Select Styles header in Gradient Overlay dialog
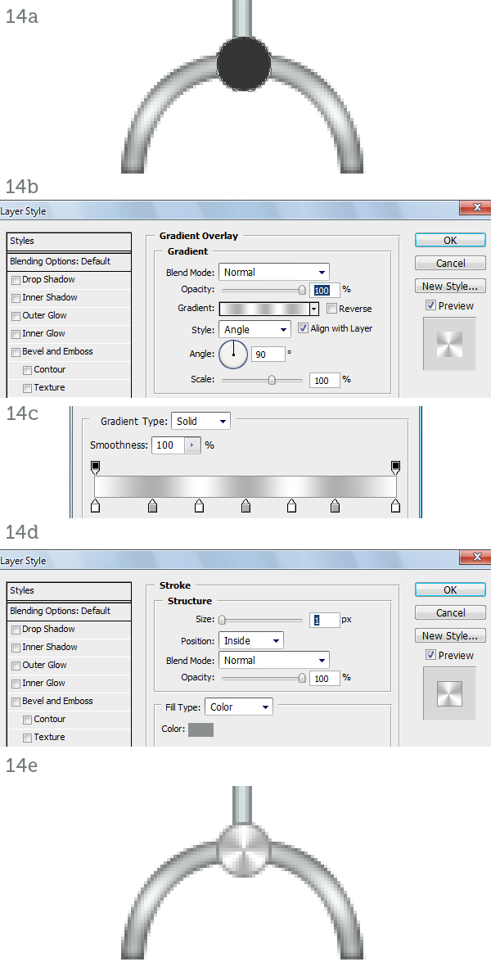The width and height of the screenshot is (491, 980). coord(69,242)
